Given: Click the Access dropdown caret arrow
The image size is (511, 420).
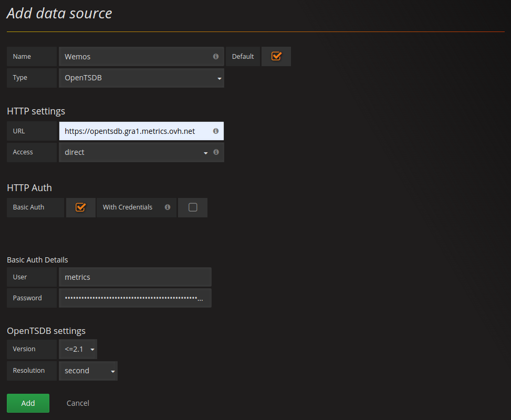Looking at the screenshot, I should (x=205, y=152).
